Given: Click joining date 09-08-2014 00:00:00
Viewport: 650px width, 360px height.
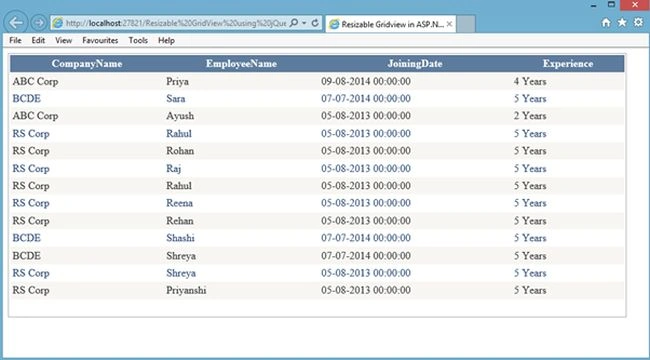Looking at the screenshot, I should point(366,81).
